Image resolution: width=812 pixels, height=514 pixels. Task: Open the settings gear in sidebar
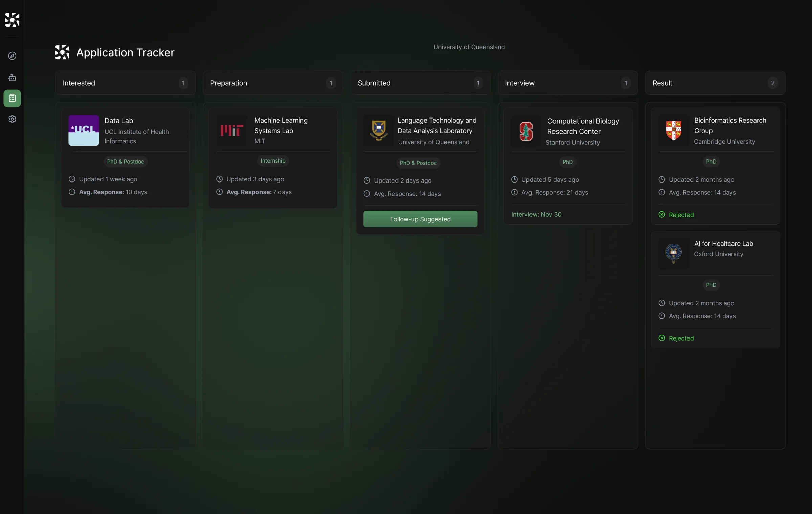click(12, 119)
